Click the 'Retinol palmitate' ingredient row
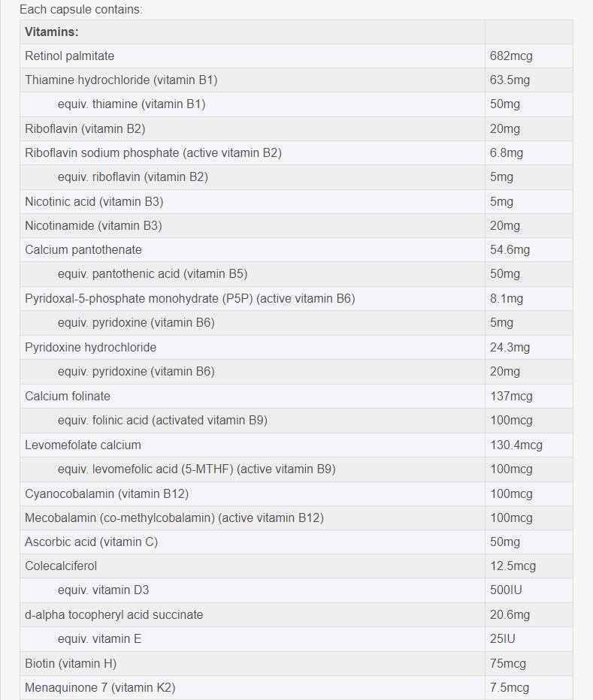593x700 pixels. point(70,56)
